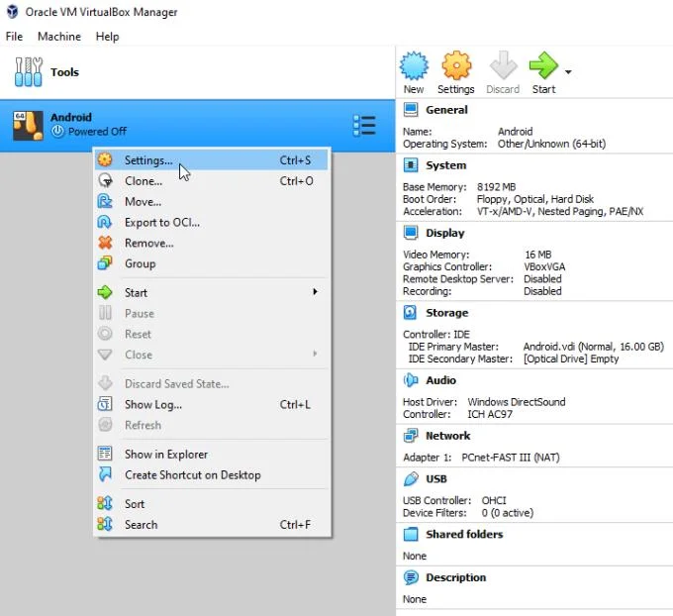Viewport: 673px width, 616px height.
Task: Open the Shared folders section header
Action: click(464, 535)
